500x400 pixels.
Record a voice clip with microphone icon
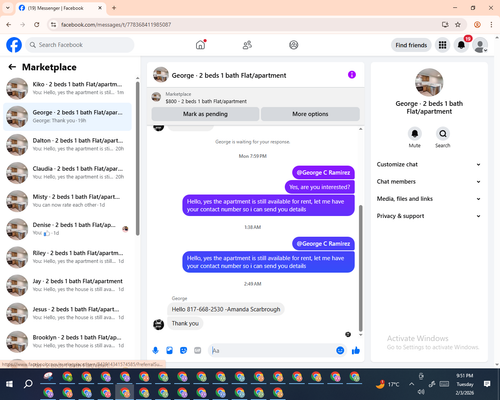tap(155, 350)
